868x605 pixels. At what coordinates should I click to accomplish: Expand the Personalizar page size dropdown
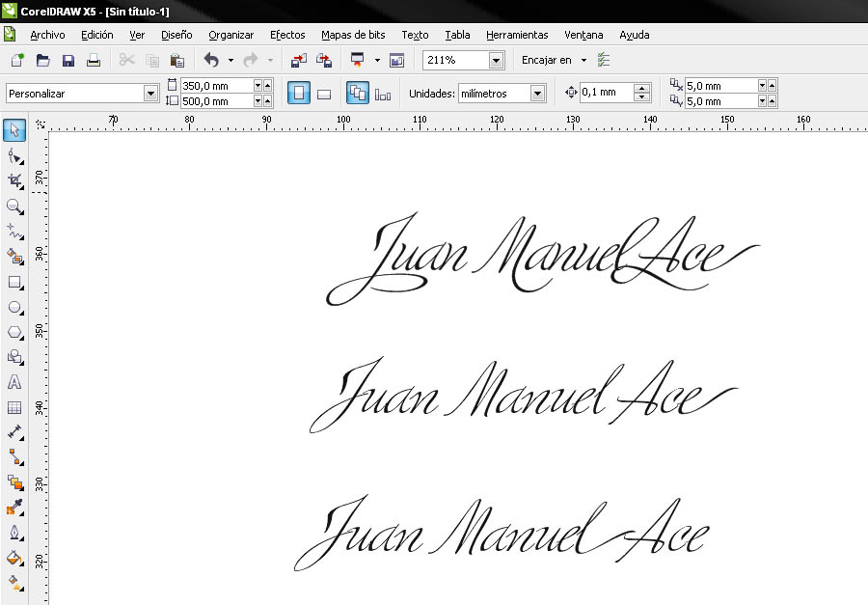(x=150, y=94)
